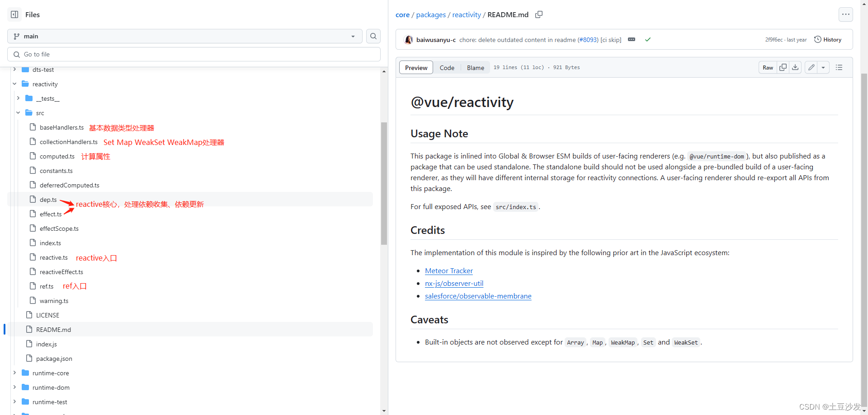Focus the Go to file input
Viewport: 868px width, 415px height.
(194, 54)
